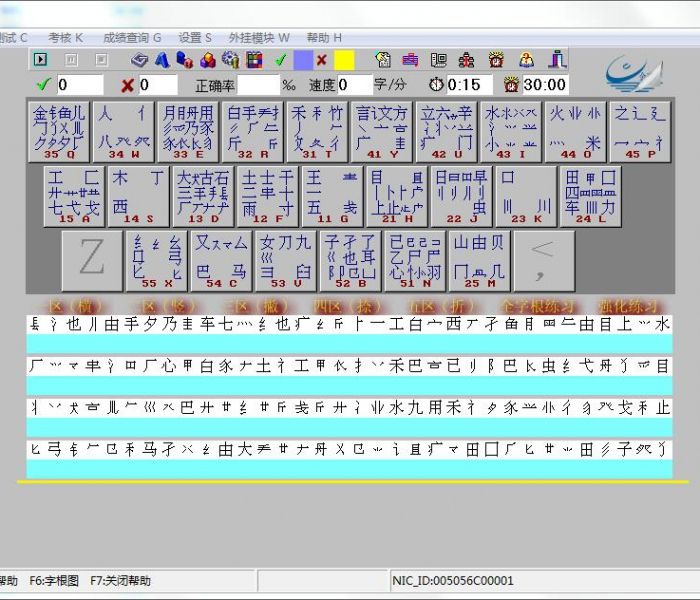This screenshot has width=700, height=600.
Task: Click the F6:字根图 status bar entry
Action: tap(54, 581)
